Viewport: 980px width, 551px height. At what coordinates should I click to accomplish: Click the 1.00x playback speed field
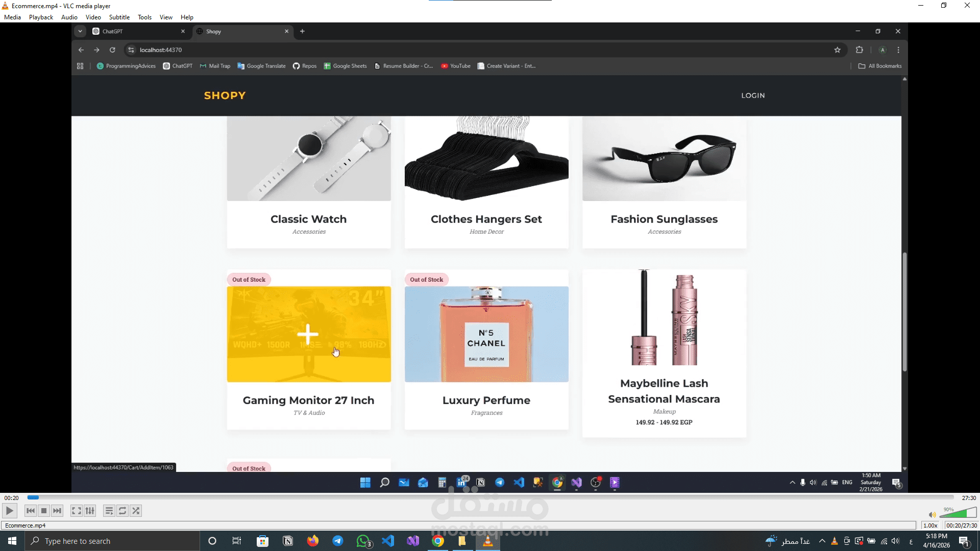click(930, 525)
